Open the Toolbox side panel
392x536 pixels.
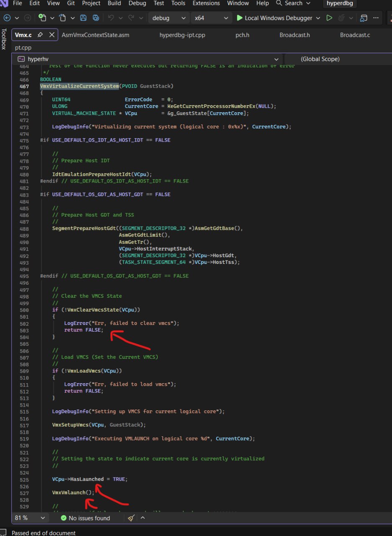4,39
